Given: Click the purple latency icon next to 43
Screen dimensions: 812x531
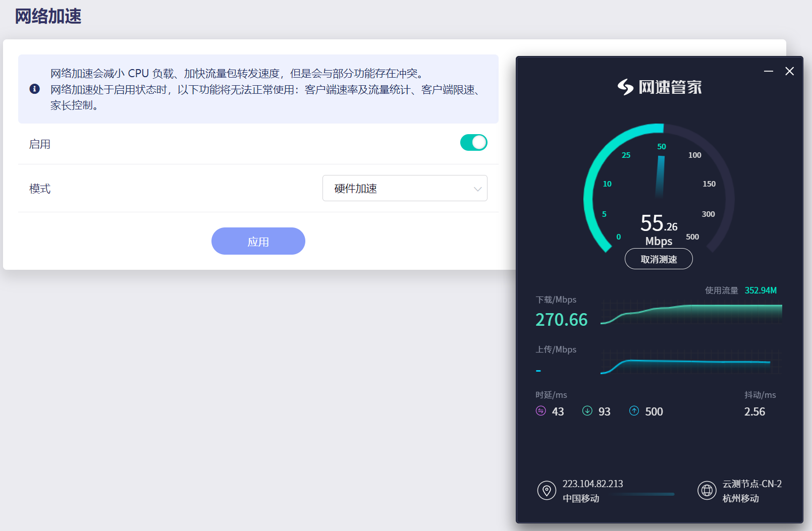Looking at the screenshot, I should tap(540, 411).
